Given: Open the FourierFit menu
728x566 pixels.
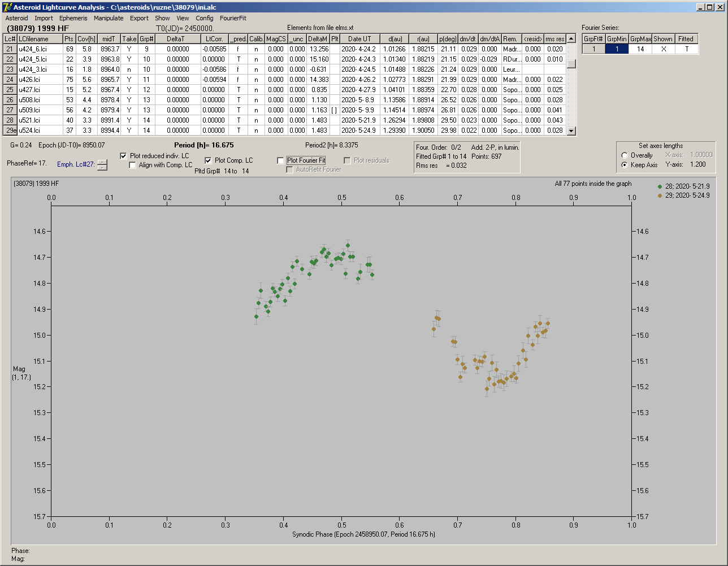Looking at the screenshot, I should (233, 18).
